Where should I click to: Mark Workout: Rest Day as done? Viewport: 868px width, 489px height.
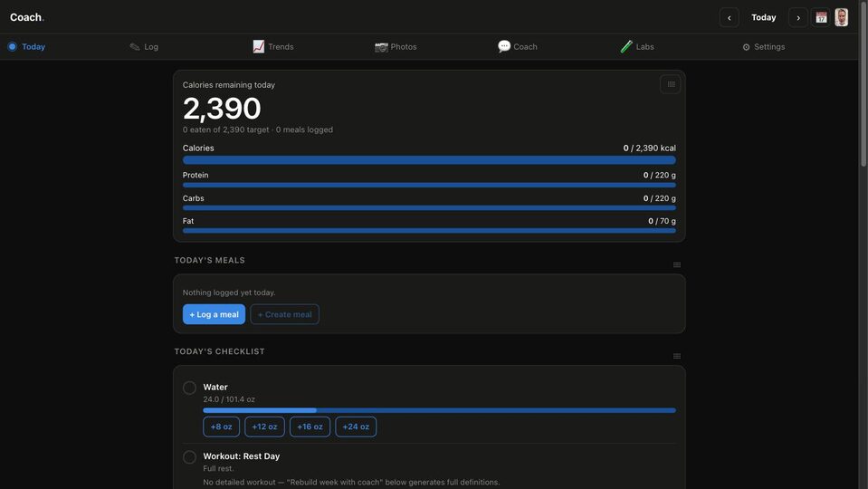click(189, 457)
